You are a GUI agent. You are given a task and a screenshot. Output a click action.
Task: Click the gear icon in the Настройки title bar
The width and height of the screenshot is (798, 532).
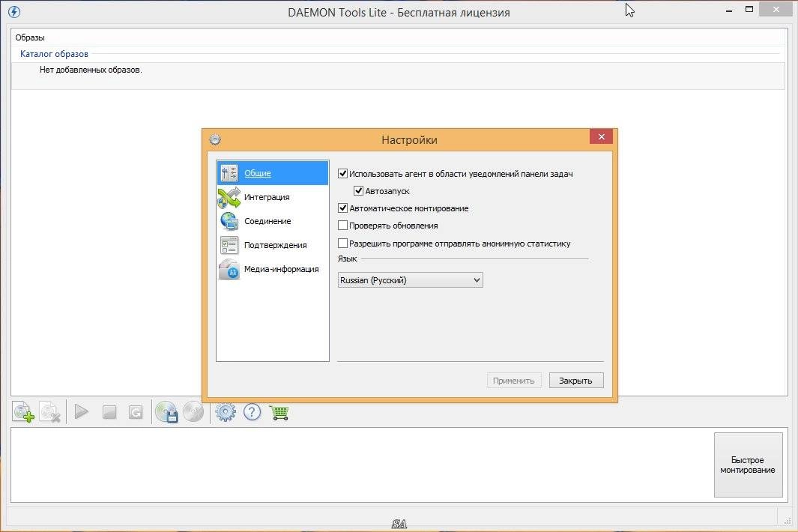pos(215,139)
